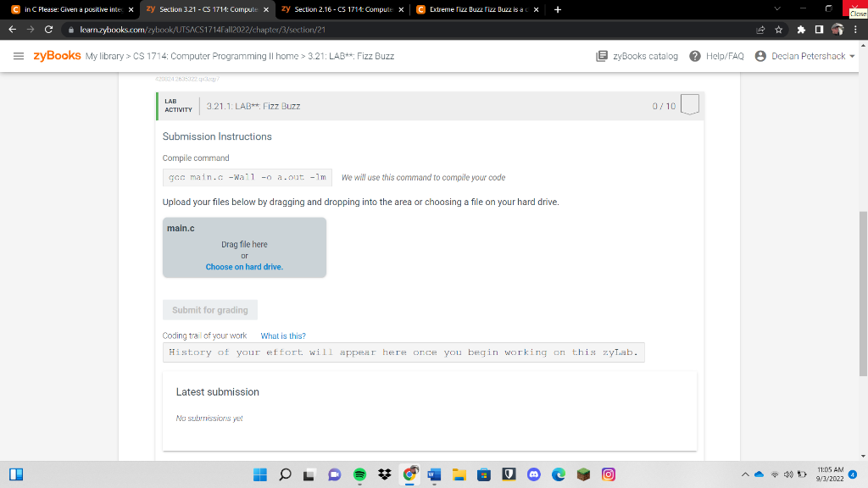This screenshot has width=868, height=488.
Task: Launch Spotify from the taskbar
Action: pos(359,474)
